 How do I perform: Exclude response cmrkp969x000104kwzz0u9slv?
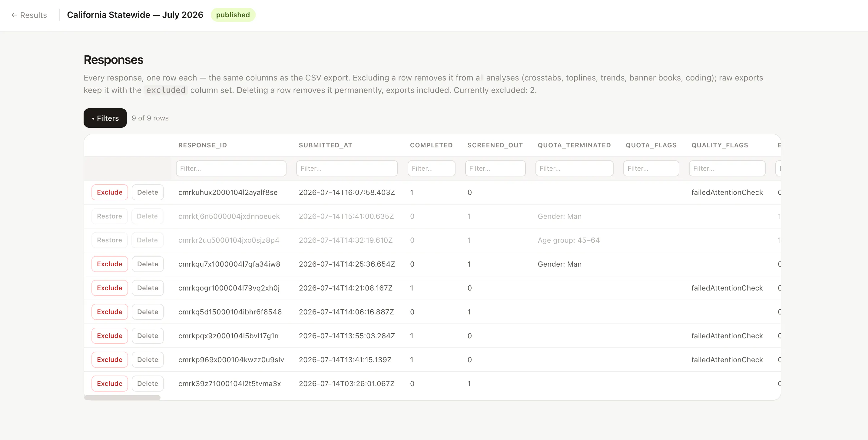tap(110, 360)
